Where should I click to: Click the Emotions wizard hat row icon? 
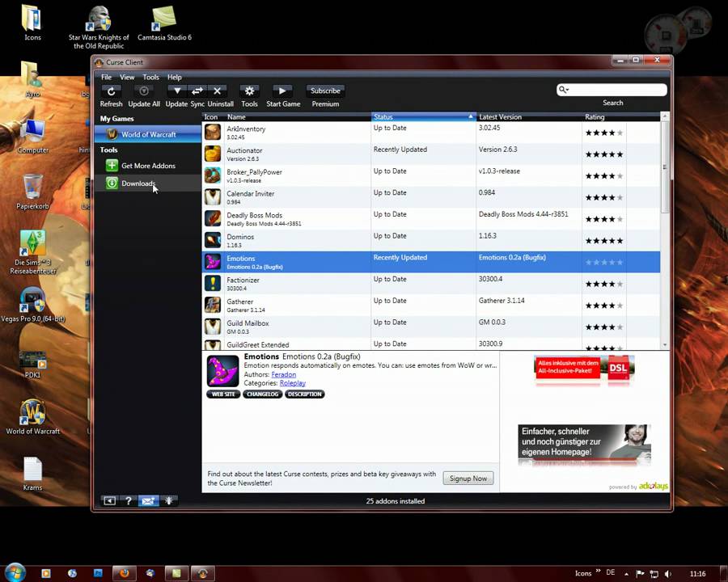pyautogui.click(x=213, y=262)
